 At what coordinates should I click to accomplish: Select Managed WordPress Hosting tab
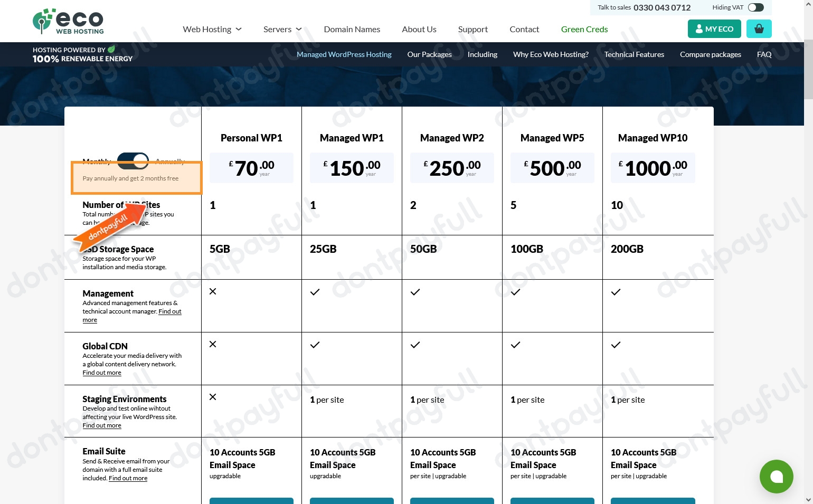344,54
